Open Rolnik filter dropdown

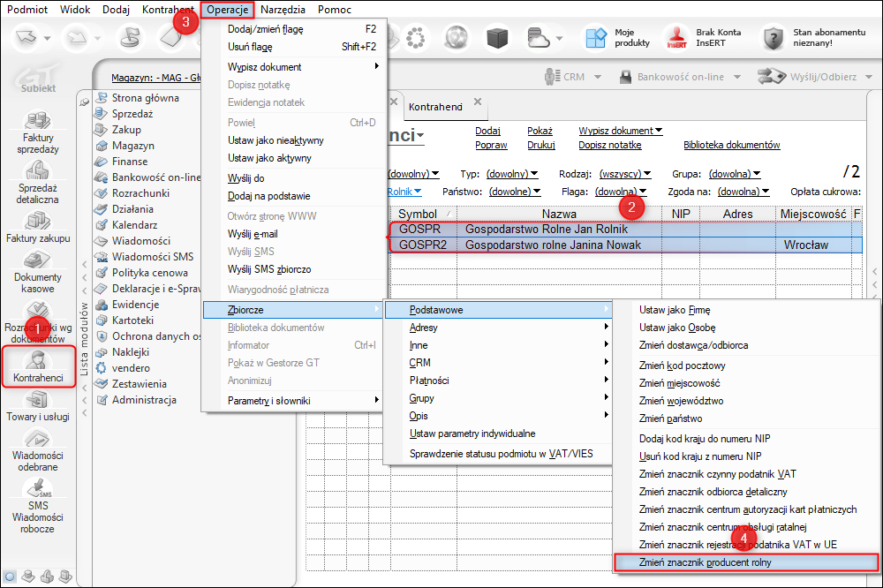tap(404, 192)
